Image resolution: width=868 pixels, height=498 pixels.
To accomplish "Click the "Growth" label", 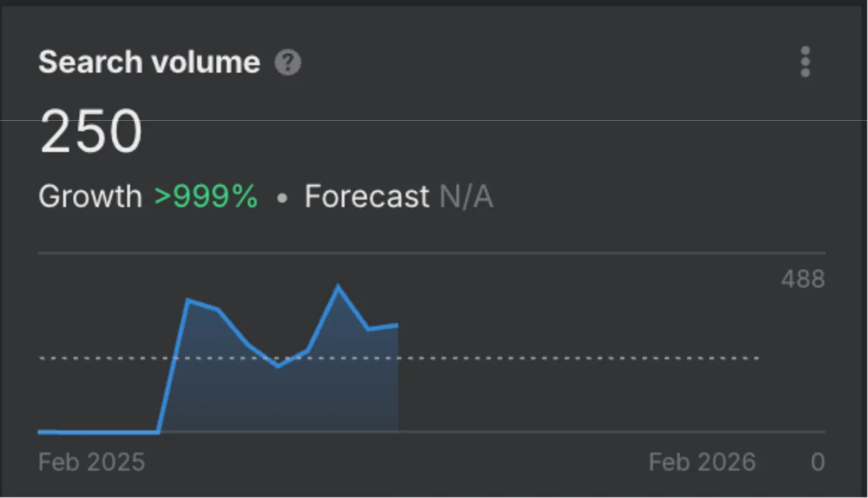I will click(x=90, y=197).
